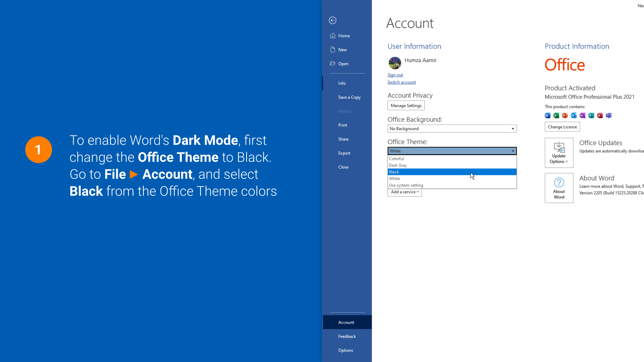This screenshot has height=362, width=644.
Task: Click the back arrow icon
Action: click(332, 20)
